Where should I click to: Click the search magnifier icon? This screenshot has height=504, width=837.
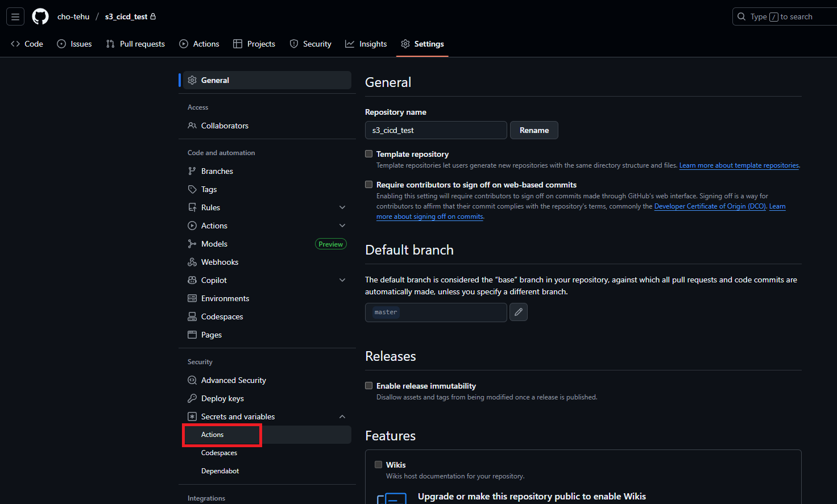741,16
